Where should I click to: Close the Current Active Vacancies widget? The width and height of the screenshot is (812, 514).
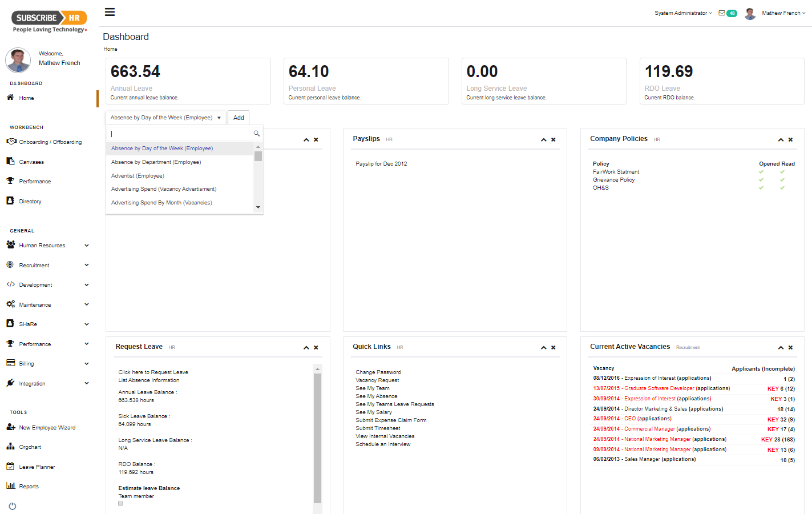coord(790,347)
